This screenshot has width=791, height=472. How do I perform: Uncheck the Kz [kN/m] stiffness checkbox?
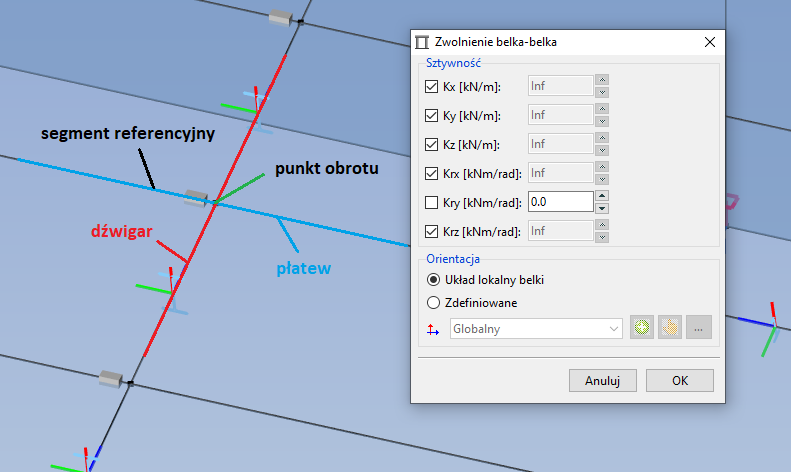[431, 145]
